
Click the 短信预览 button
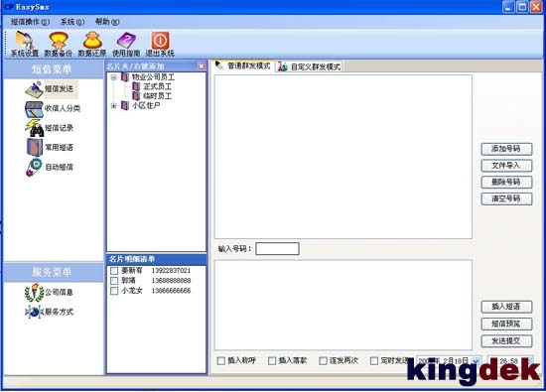506,324
